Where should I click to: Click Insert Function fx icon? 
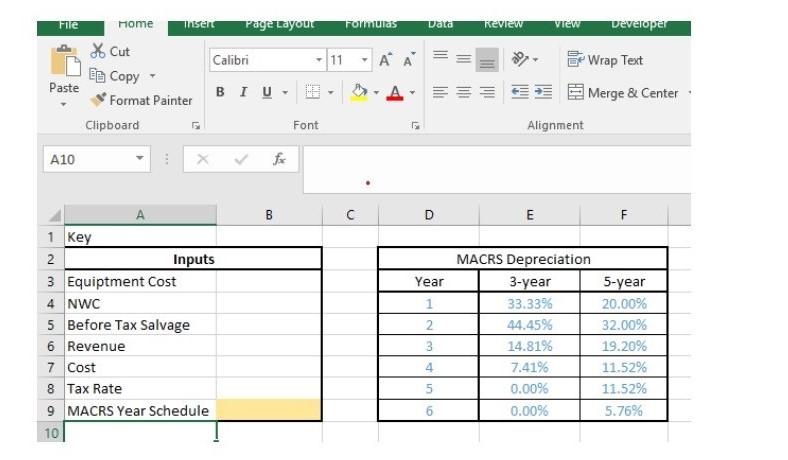(x=279, y=159)
